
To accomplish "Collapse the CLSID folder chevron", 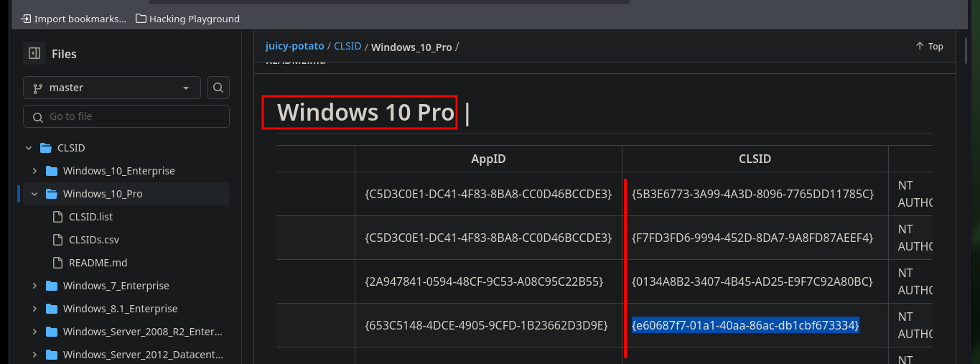I will point(29,148).
